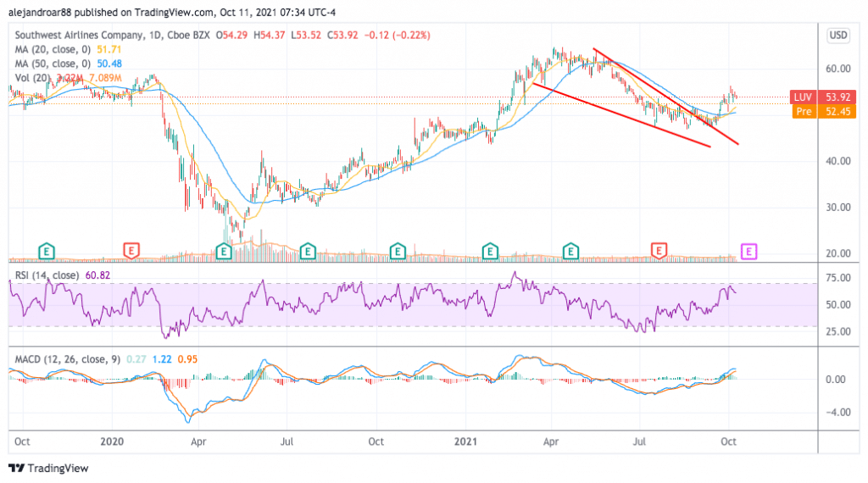Click the 2020 label on time axis
Image resolution: width=868 pixels, height=483 pixels.
click(112, 441)
